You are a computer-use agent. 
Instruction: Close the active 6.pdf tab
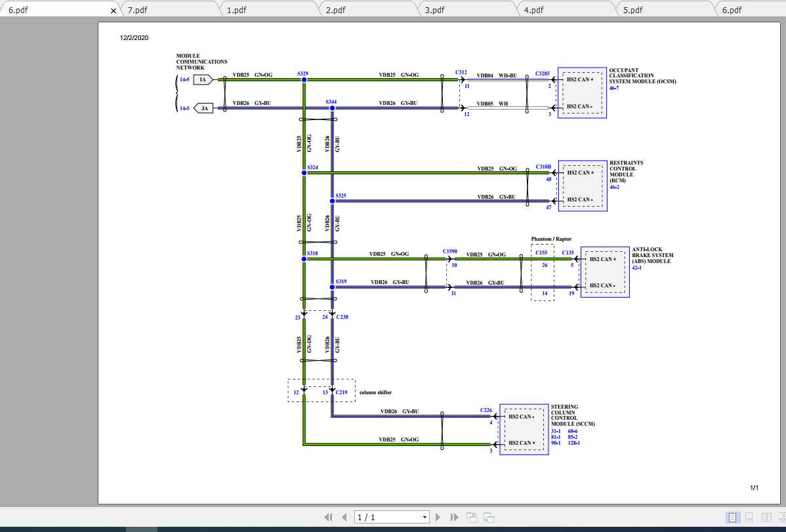tap(114, 10)
